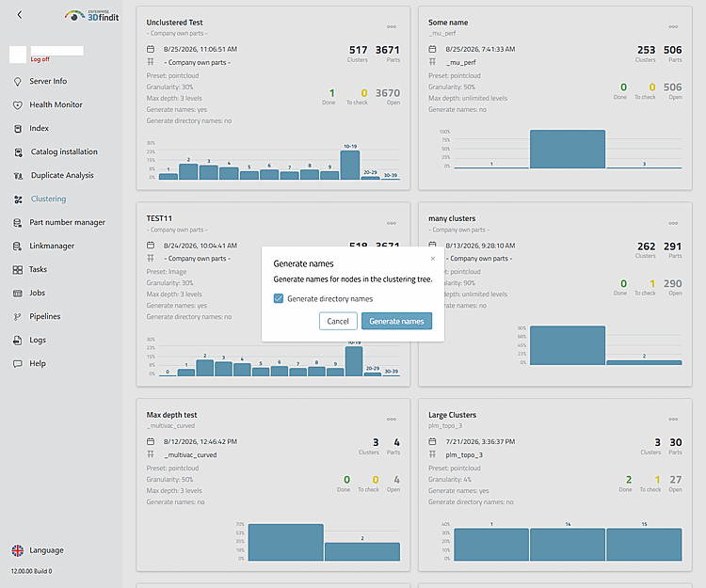Viewport: 706px width, 588px height.
Task: Click catalog icon beside _multivac_curved
Action: click(x=151, y=454)
